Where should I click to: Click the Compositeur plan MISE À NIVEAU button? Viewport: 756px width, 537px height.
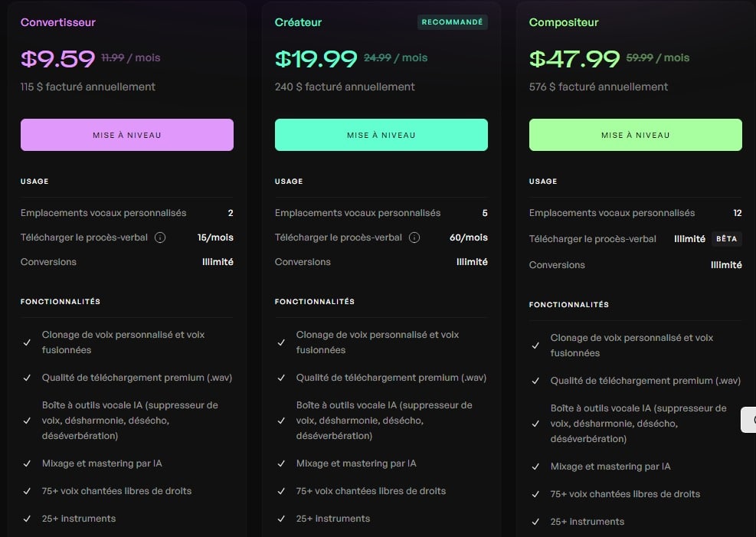pos(636,135)
